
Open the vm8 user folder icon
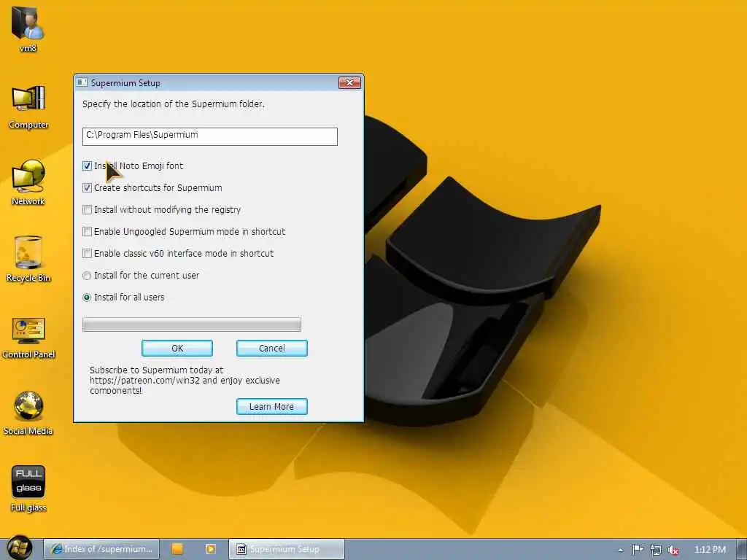[28, 28]
